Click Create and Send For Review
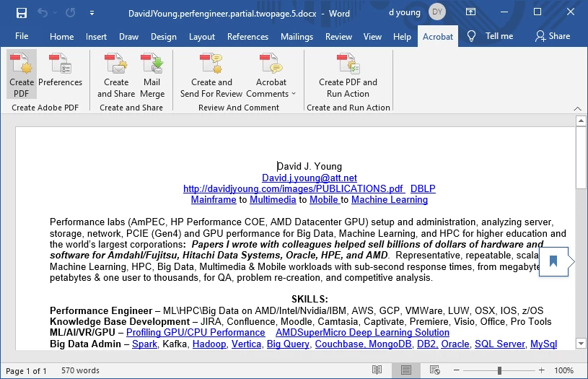Image resolution: width=588 pixels, height=379 pixels. (211, 74)
